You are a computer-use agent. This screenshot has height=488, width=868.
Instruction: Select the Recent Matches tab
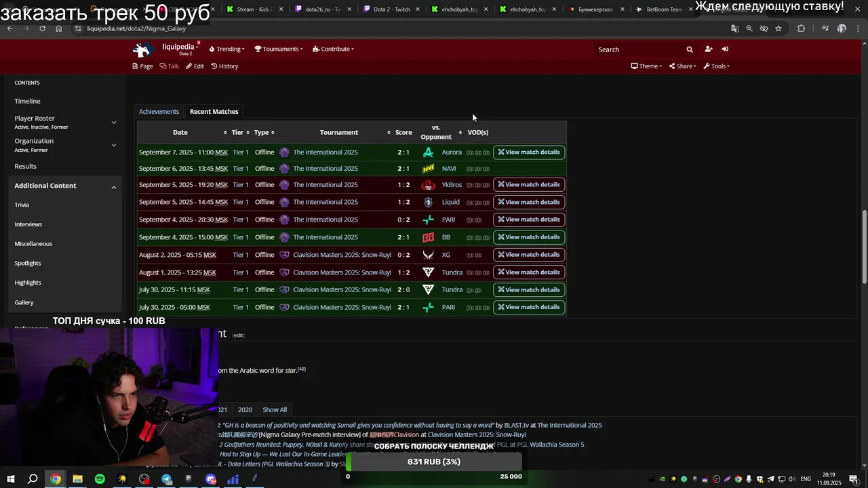(x=214, y=111)
